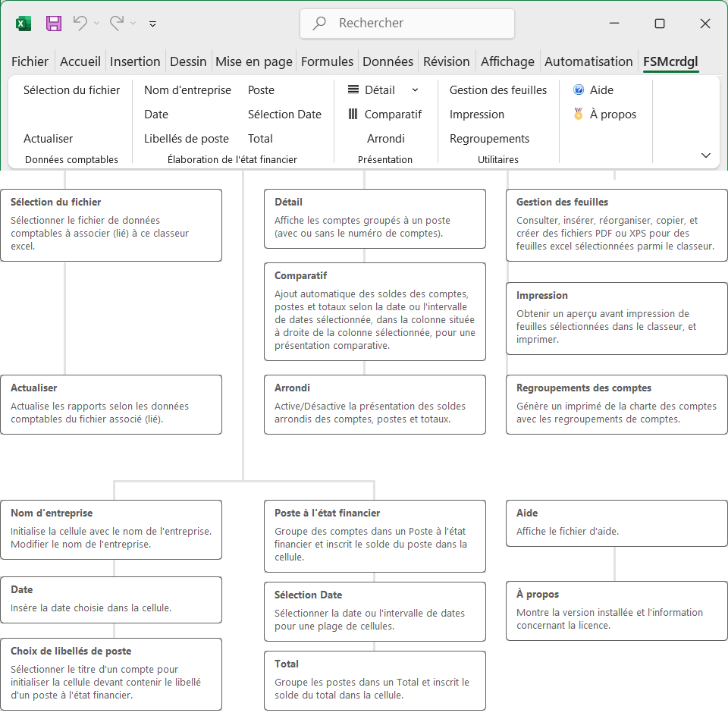Click the Undo arrow icon
728x719 pixels.
pos(80,24)
